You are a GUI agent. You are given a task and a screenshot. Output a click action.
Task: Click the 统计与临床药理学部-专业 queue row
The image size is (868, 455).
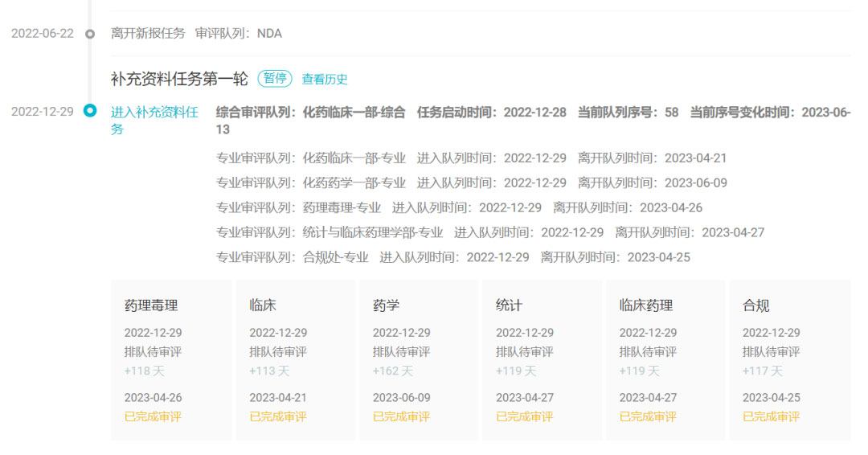489,232
